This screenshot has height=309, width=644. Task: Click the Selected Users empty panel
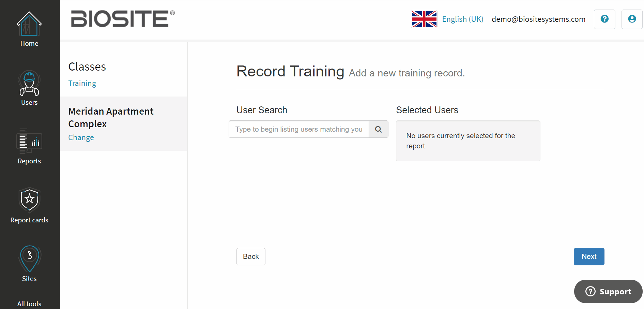pos(468,141)
